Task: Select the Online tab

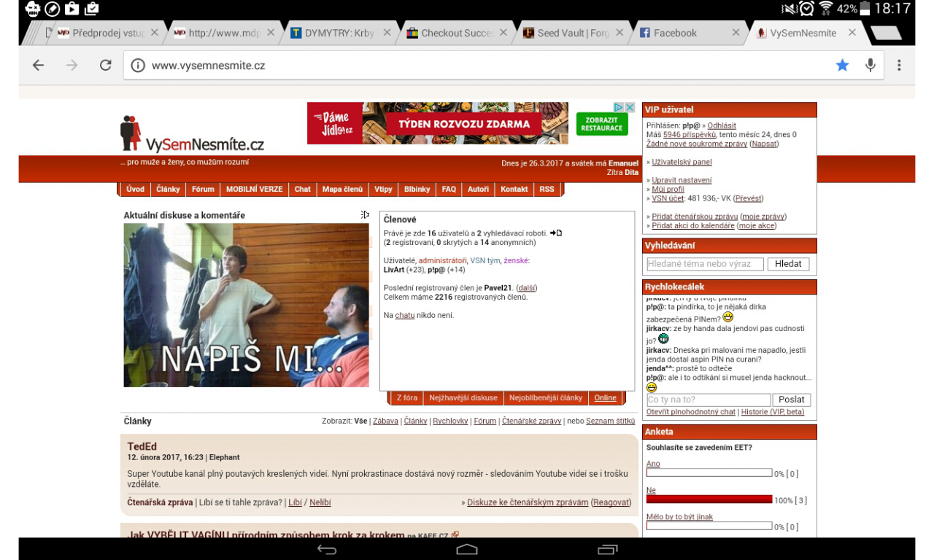Action: (606, 398)
